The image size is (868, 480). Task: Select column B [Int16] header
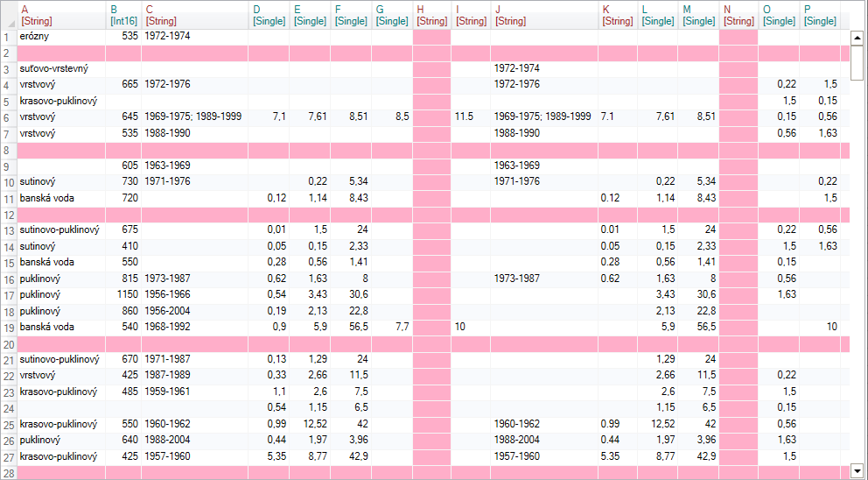(x=123, y=15)
